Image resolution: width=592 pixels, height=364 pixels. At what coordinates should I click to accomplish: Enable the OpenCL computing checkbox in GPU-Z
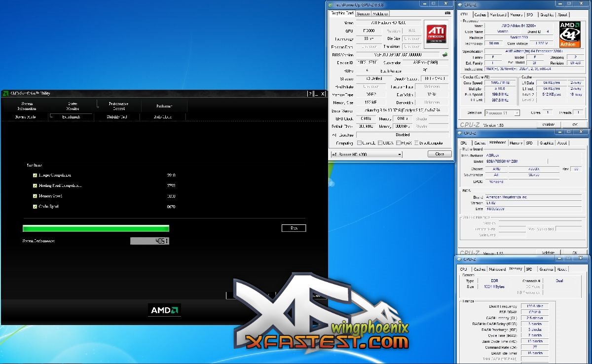coord(360,143)
